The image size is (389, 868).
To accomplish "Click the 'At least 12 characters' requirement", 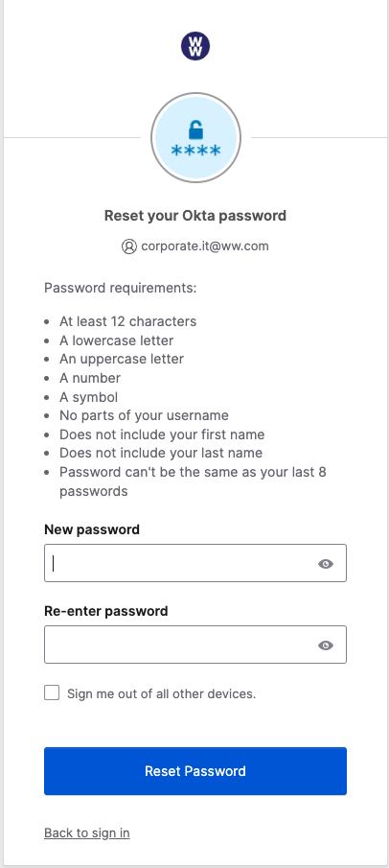I will (x=127, y=321).
